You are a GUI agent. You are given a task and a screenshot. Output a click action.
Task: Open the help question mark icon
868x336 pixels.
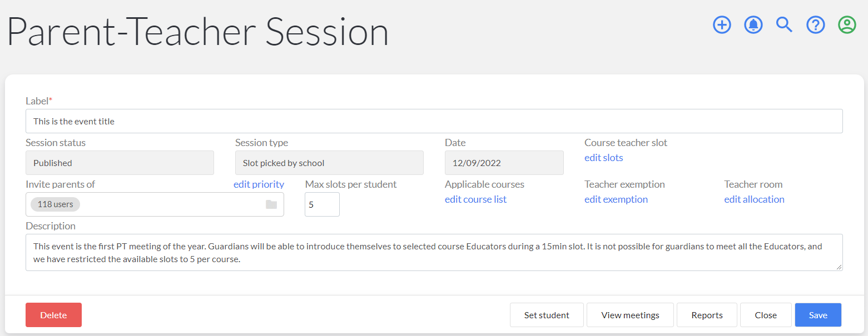(x=815, y=24)
